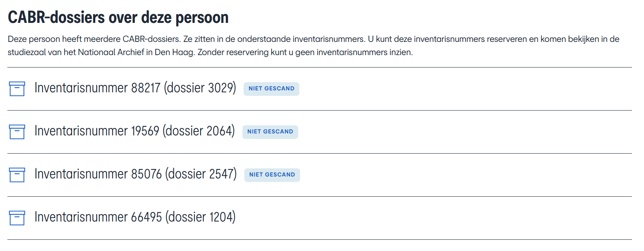The height and width of the screenshot is (251, 644).
Task: Click the NIET GESCAND badge for inventory 85076
Action: click(272, 175)
